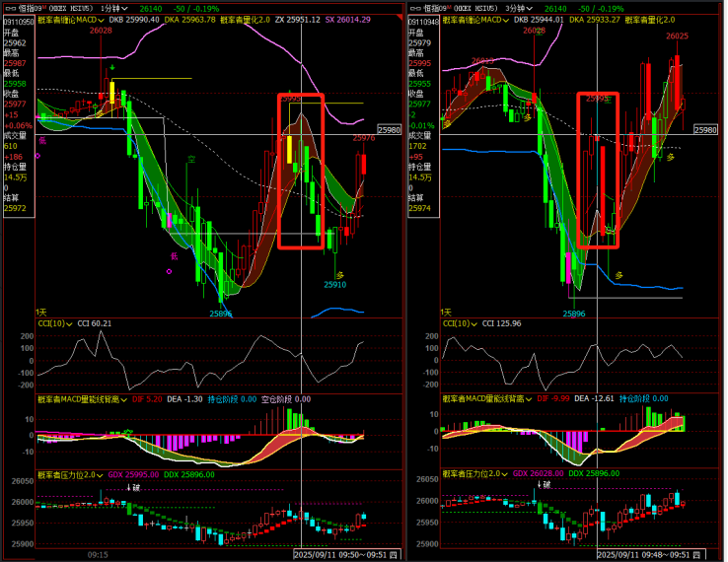Click the green arrow marker above yellow candle
The height and width of the screenshot is (562, 728).
click(112, 68)
